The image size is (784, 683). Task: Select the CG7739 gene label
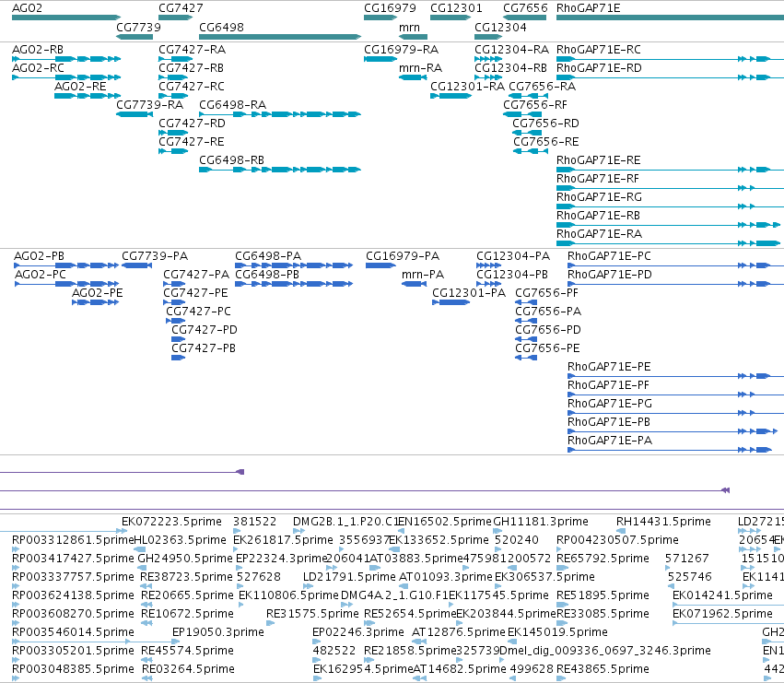tap(138, 27)
